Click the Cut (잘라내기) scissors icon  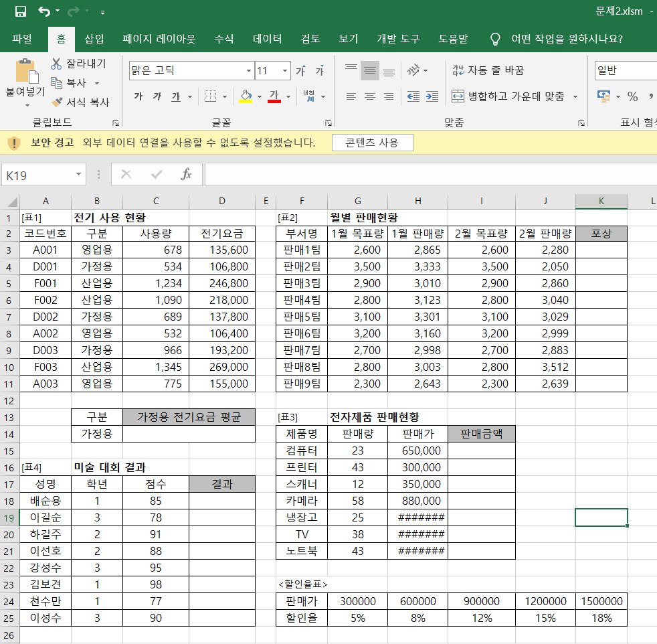click(56, 64)
